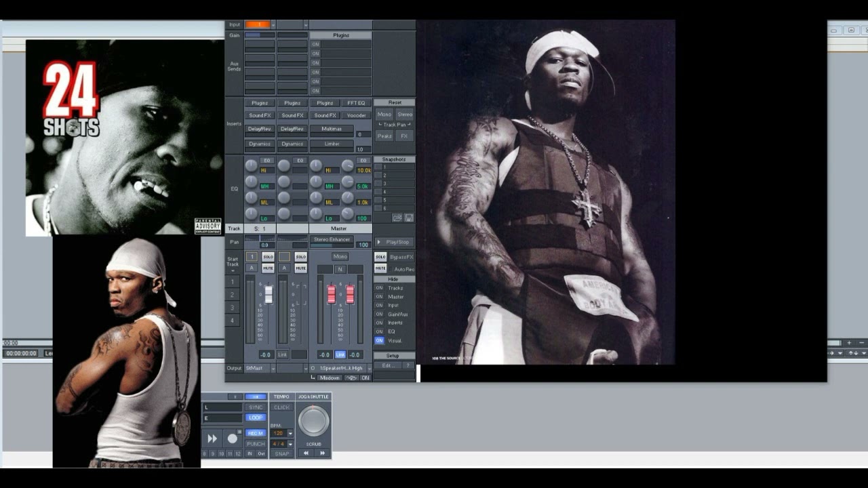The height and width of the screenshot is (488, 868).
Task: Open track 2 output dropdown arrow
Action: point(306,368)
